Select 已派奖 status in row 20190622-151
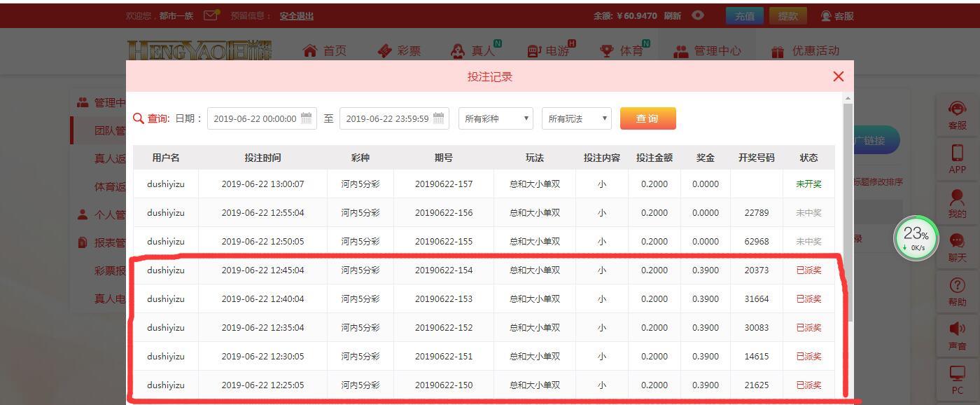 (x=808, y=357)
